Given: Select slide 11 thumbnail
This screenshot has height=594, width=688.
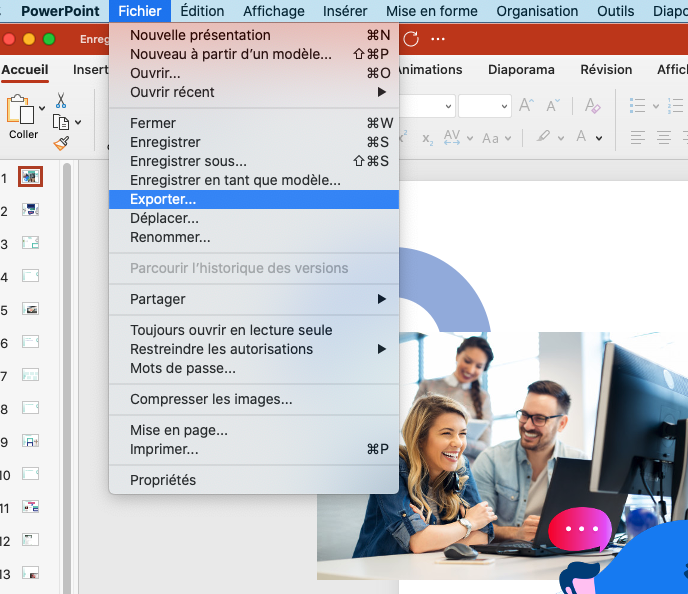Looking at the screenshot, I should 30,507.
